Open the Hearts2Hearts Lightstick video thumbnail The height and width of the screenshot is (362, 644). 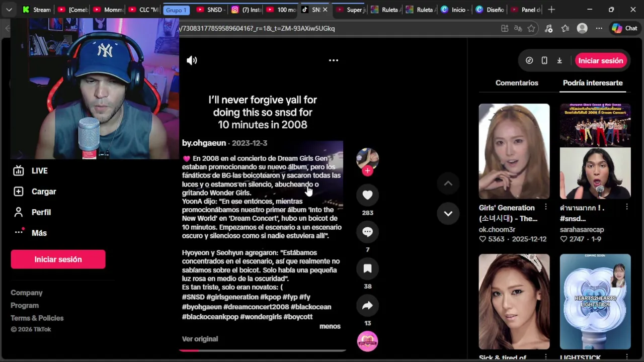595,302
